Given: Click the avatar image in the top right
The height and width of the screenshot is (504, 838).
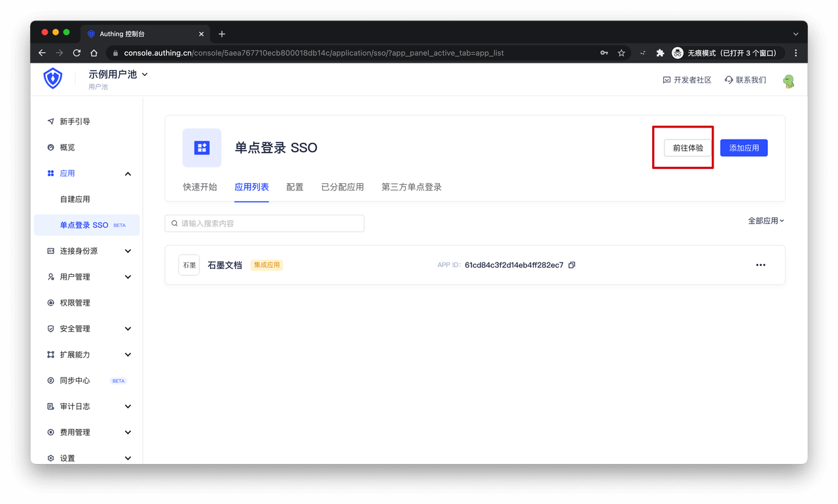Looking at the screenshot, I should click(x=788, y=79).
